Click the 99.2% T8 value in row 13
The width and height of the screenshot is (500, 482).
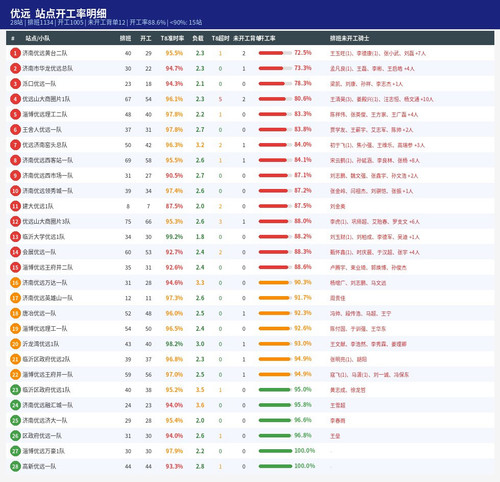click(174, 237)
